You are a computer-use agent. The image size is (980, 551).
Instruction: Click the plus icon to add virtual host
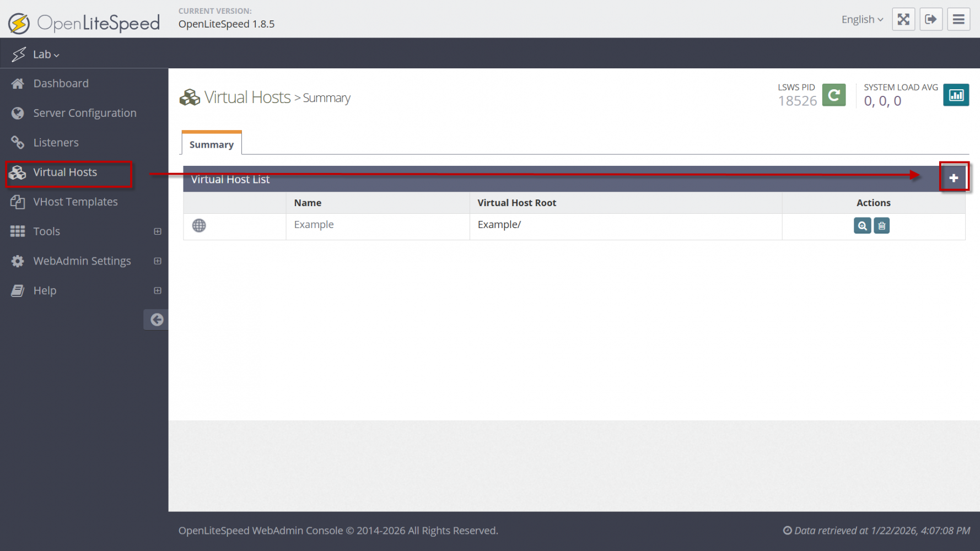[954, 178]
